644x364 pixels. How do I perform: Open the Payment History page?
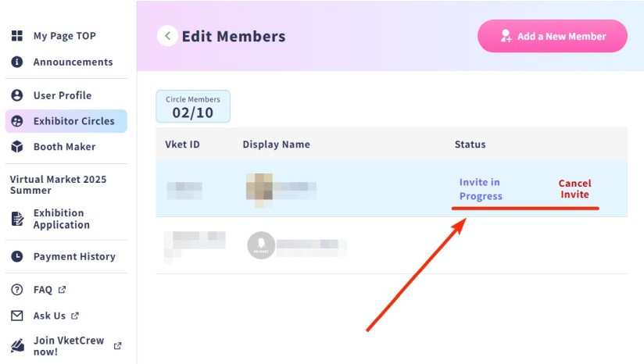[x=74, y=256]
